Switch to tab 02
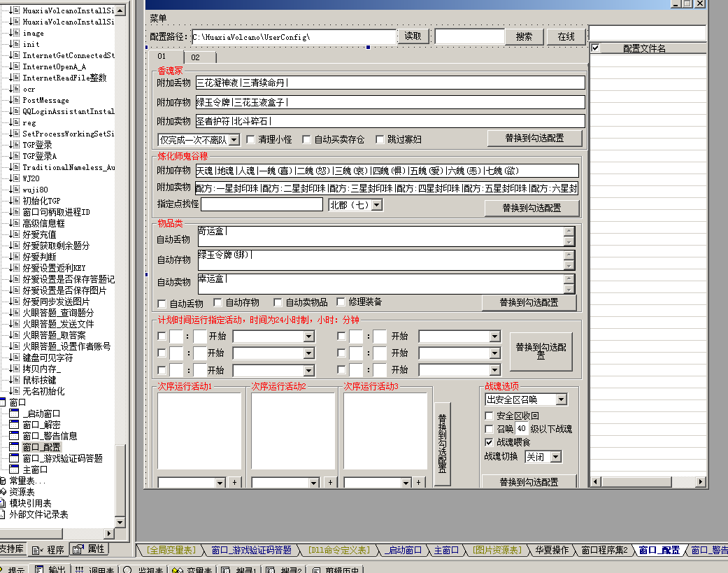 [200, 57]
